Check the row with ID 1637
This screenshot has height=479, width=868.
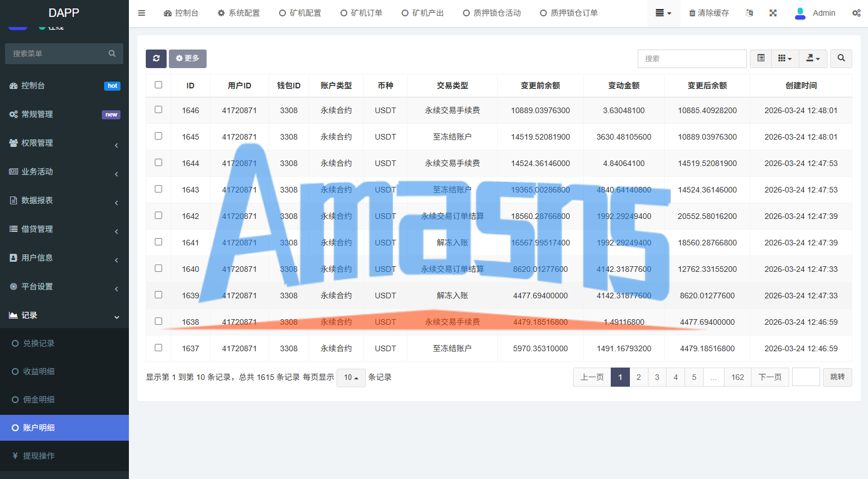click(x=158, y=348)
